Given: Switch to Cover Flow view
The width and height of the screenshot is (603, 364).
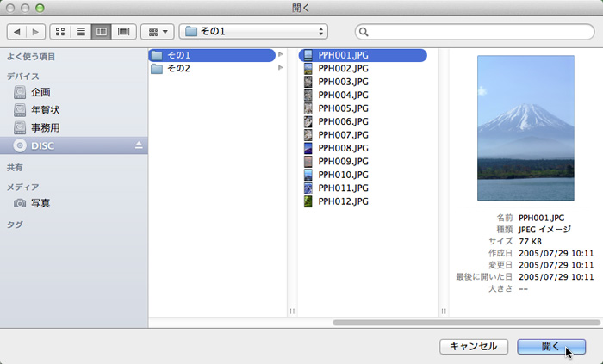Looking at the screenshot, I should 124,32.
